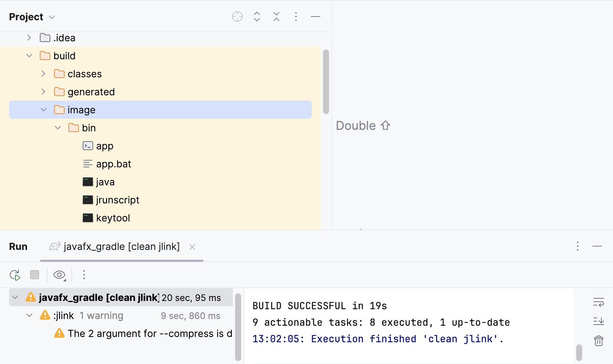Rerun the clean jlink Gradle task
613x364 pixels.
(x=15, y=275)
